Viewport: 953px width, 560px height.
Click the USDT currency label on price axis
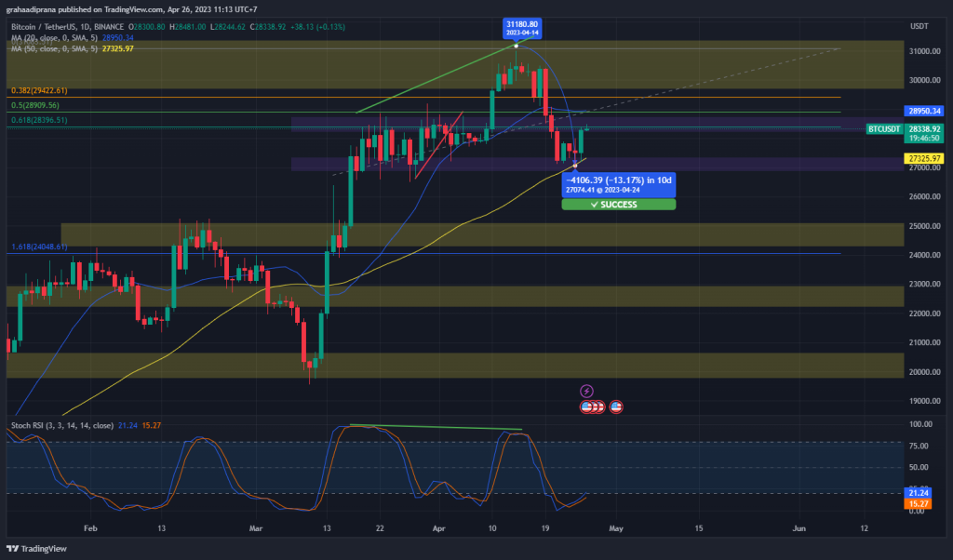pyautogui.click(x=919, y=27)
